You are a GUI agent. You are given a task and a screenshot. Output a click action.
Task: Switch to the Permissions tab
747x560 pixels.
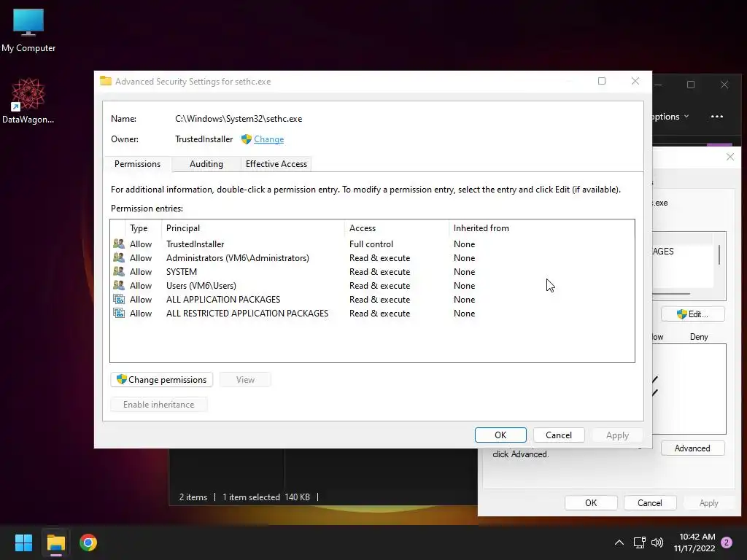(x=137, y=164)
